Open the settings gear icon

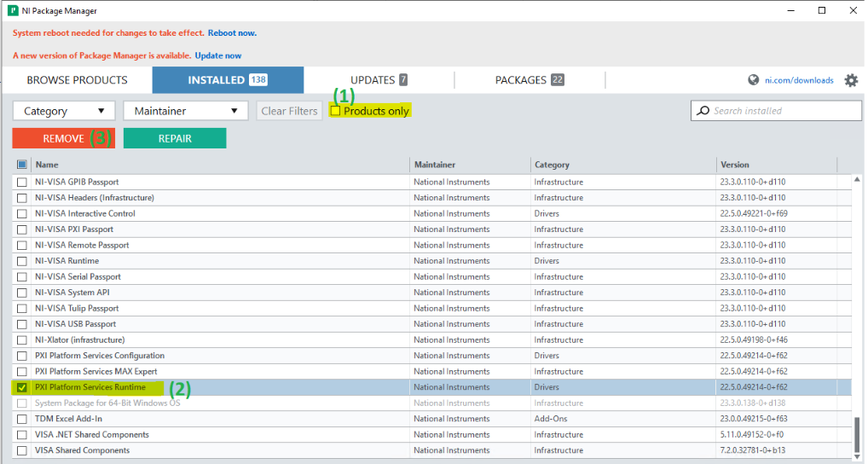pos(851,80)
